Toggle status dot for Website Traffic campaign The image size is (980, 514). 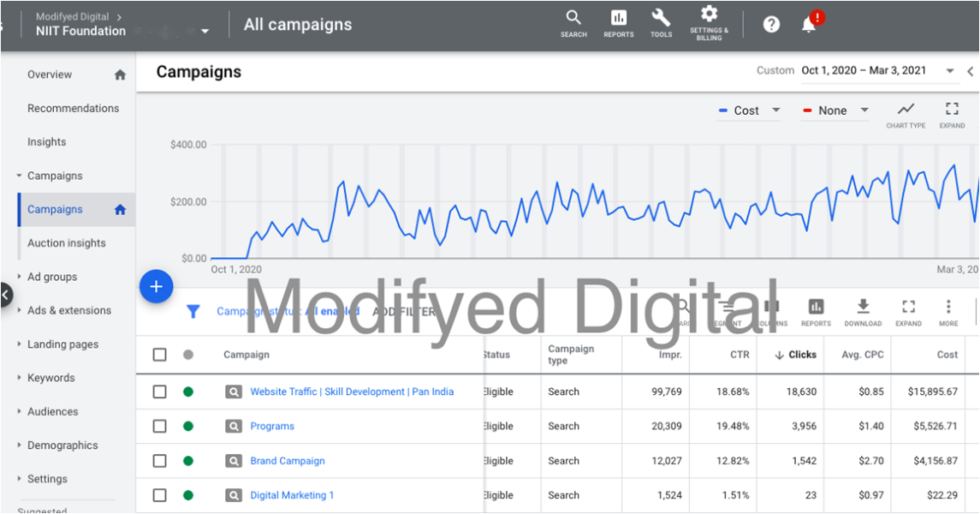point(188,392)
